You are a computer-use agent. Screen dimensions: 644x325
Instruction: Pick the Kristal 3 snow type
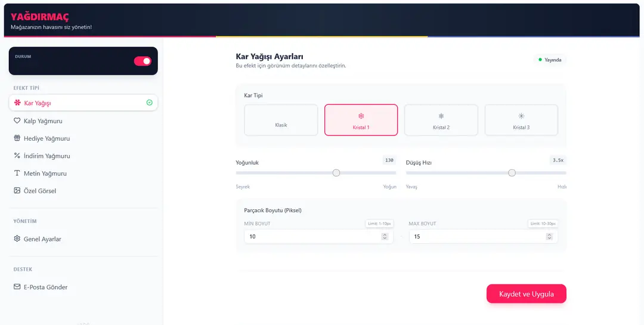click(521, 120)
